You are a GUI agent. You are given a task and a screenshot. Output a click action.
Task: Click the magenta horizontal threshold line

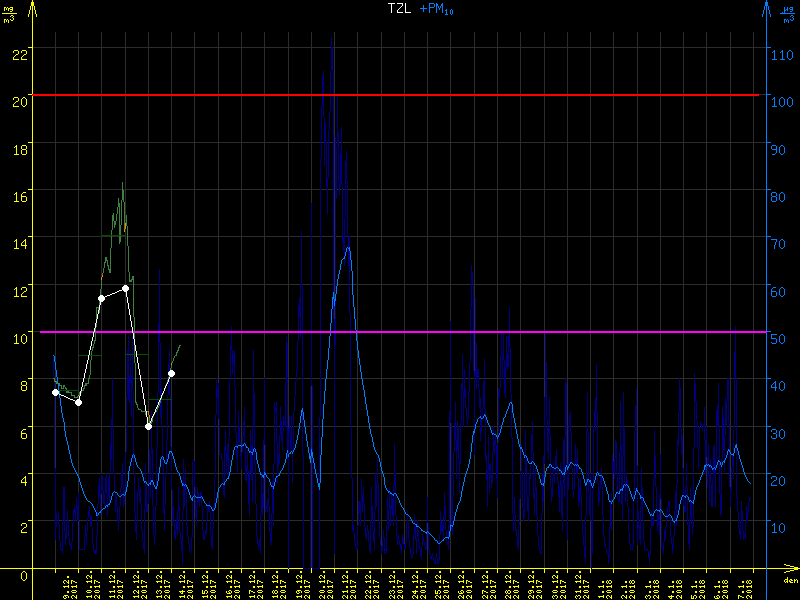400,332
